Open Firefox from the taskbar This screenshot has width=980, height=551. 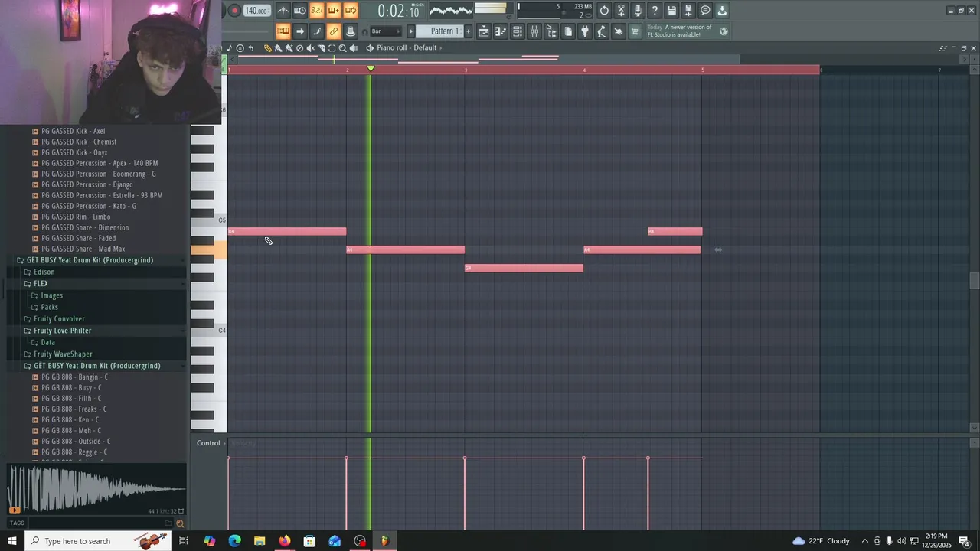[x=284, y=541]
